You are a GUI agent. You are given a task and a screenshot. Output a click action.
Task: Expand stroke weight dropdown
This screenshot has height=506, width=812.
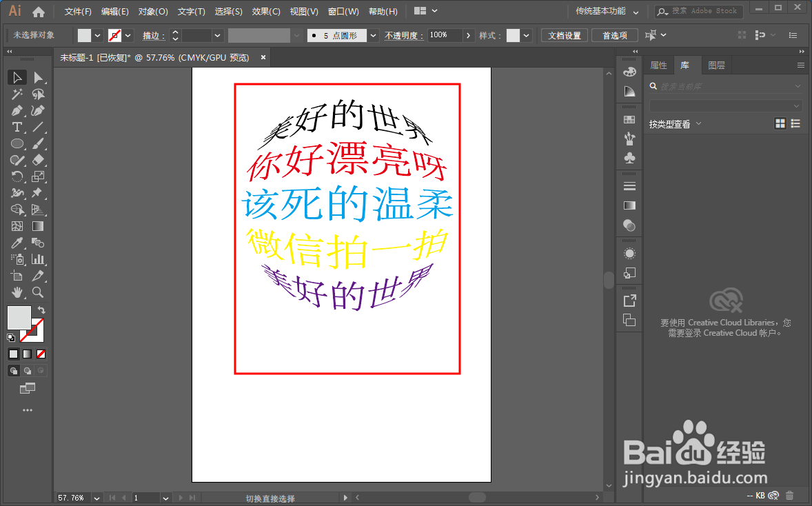pos(218,36)
